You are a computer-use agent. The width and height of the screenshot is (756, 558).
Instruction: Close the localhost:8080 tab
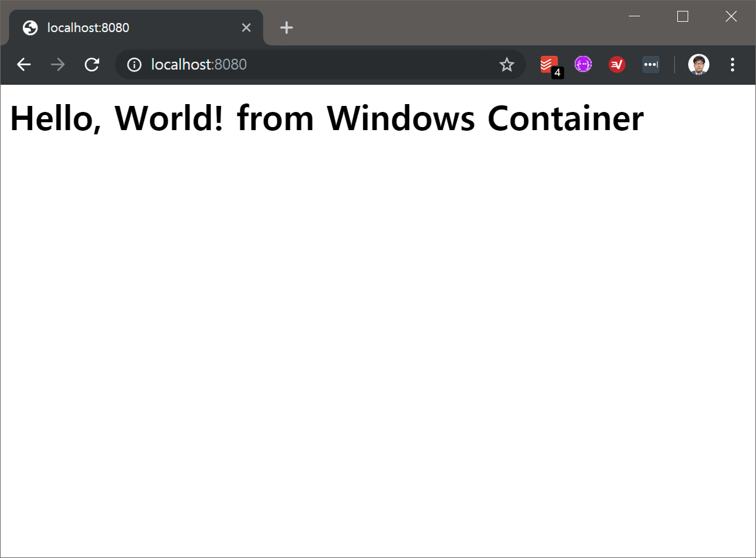click(x=246, y=28)
